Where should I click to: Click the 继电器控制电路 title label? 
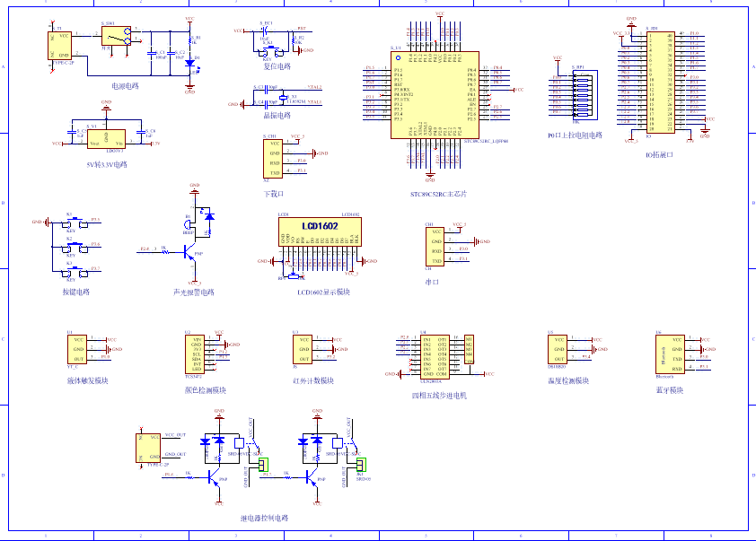point(264,518)
